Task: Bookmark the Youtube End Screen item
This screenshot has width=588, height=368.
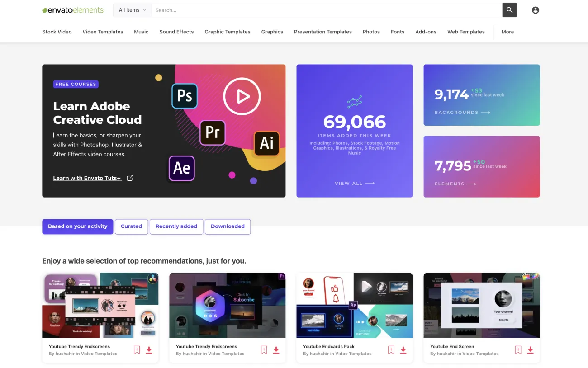Action: [x=518, y=350]
